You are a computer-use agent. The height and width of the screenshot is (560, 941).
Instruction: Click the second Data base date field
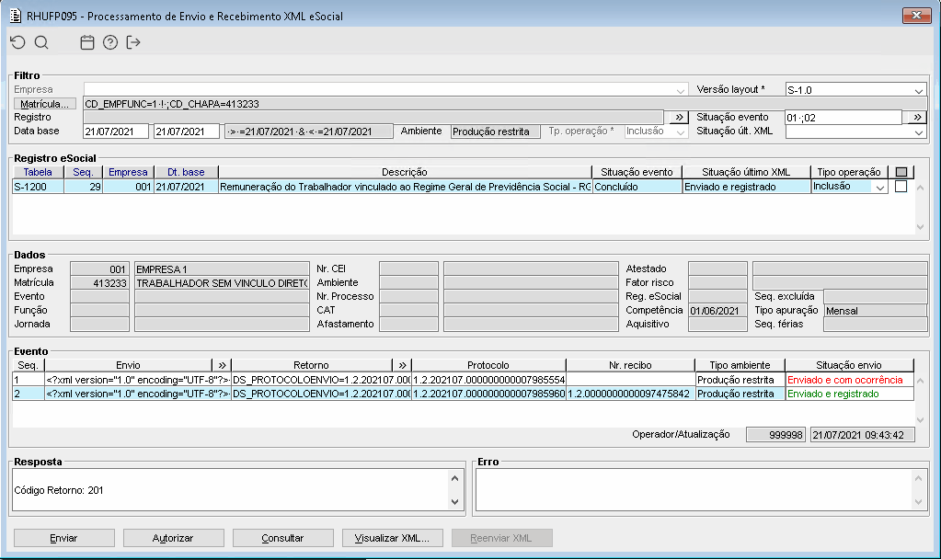click(187, 131)
